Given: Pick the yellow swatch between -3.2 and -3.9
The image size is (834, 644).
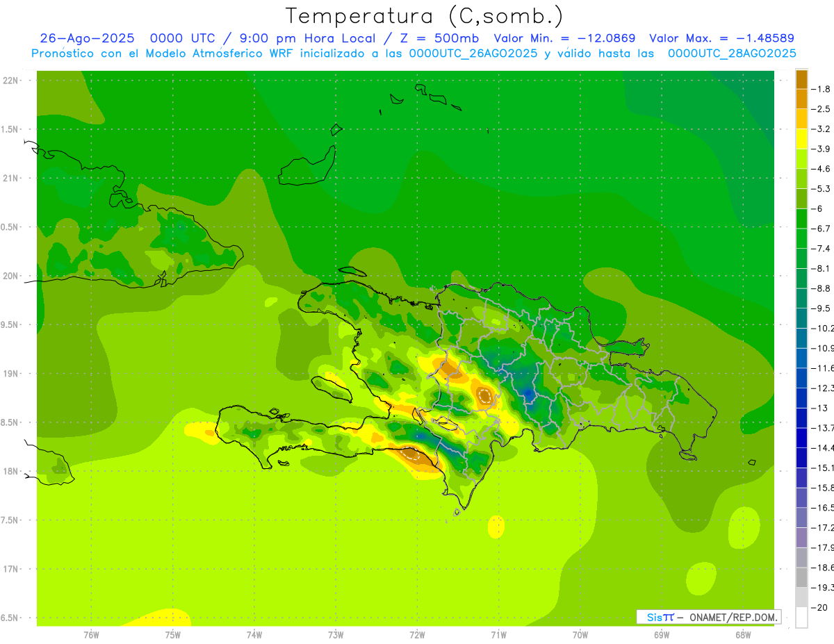Looking at the screenshot, I should pos(801,139).
